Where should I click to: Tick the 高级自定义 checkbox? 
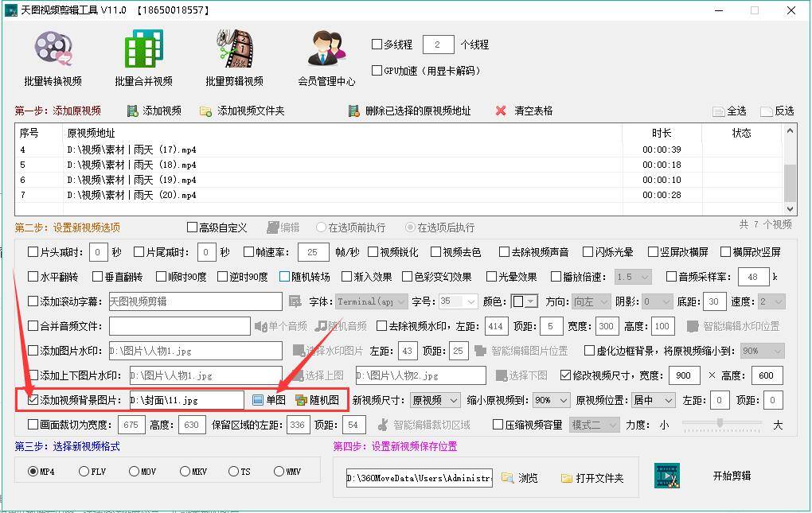pyautogui.click(x=192, y=227)
